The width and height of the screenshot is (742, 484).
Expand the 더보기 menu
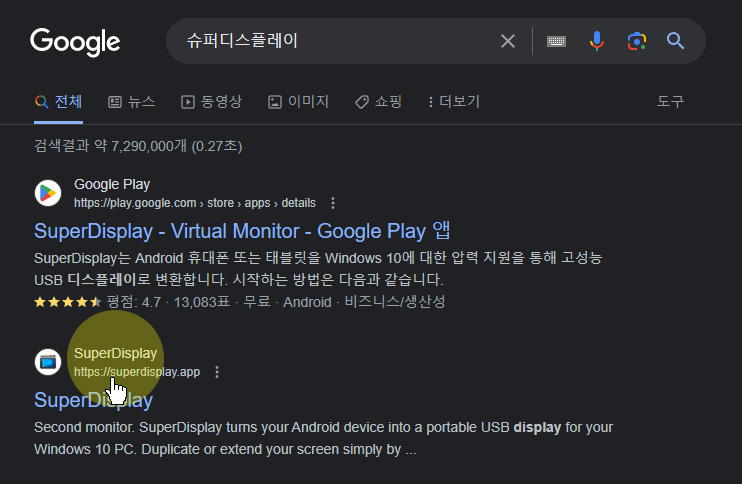(454, 102)
